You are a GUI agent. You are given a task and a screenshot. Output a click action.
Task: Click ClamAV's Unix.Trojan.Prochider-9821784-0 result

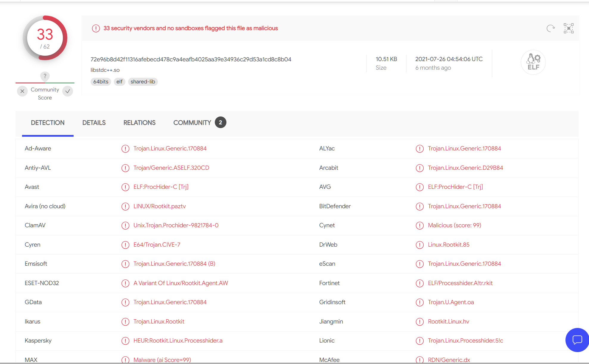click(x=176, y=225)
